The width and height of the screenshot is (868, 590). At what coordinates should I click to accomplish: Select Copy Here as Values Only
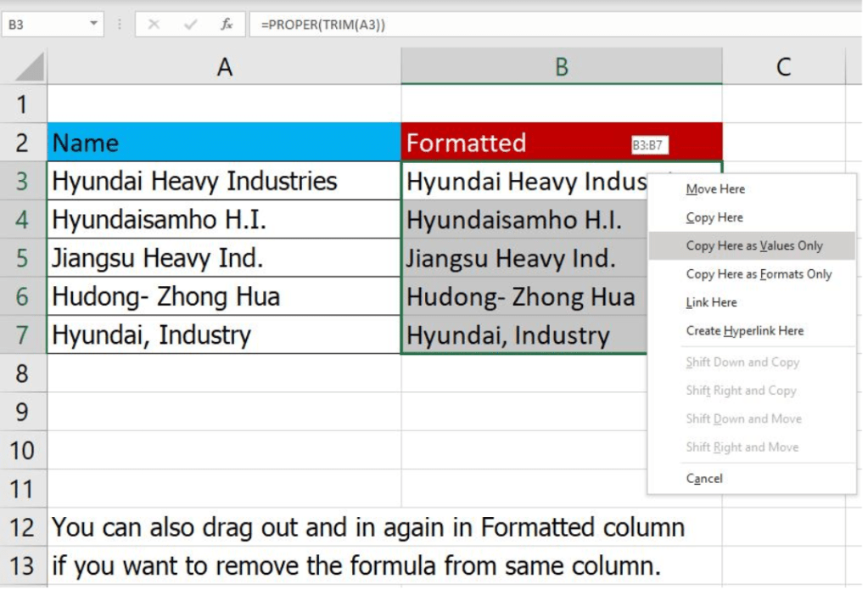754,245
